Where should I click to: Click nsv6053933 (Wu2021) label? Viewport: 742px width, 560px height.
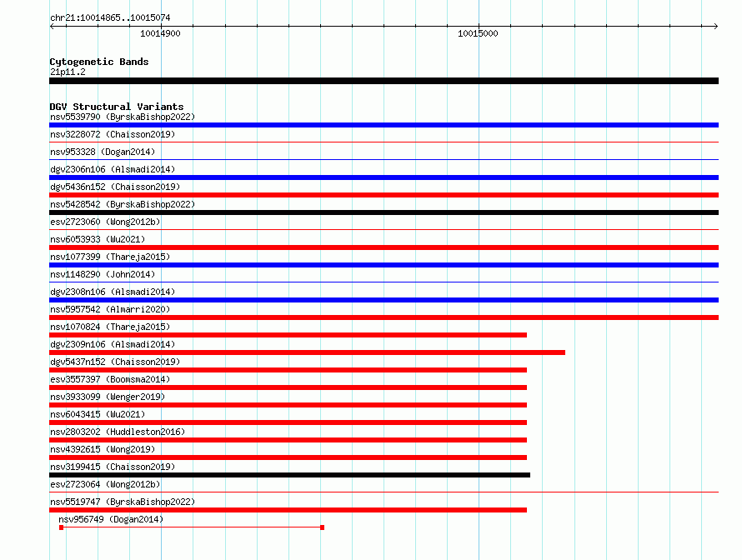pos(98,239)
